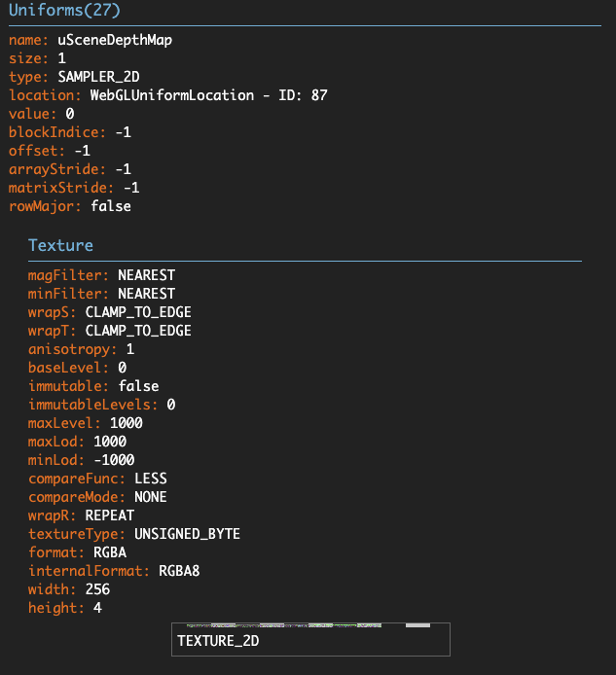Click the baseLevel value 0

tap(123, 368)
